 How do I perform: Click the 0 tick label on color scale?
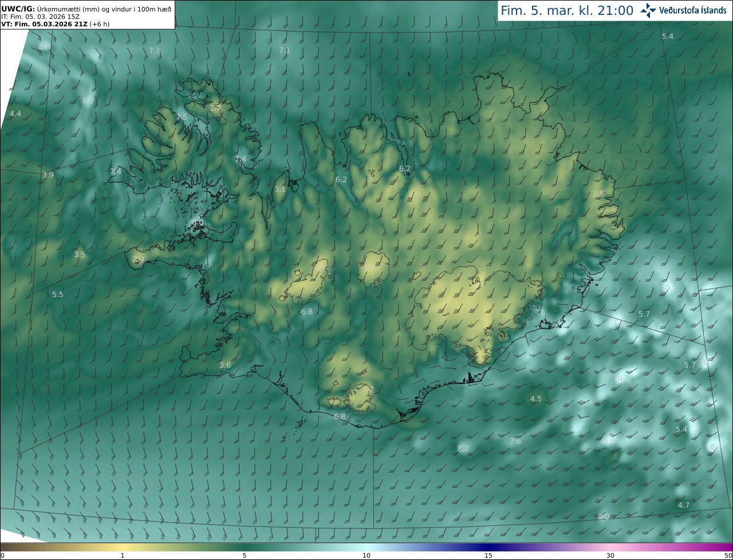[x=2, y=555]
